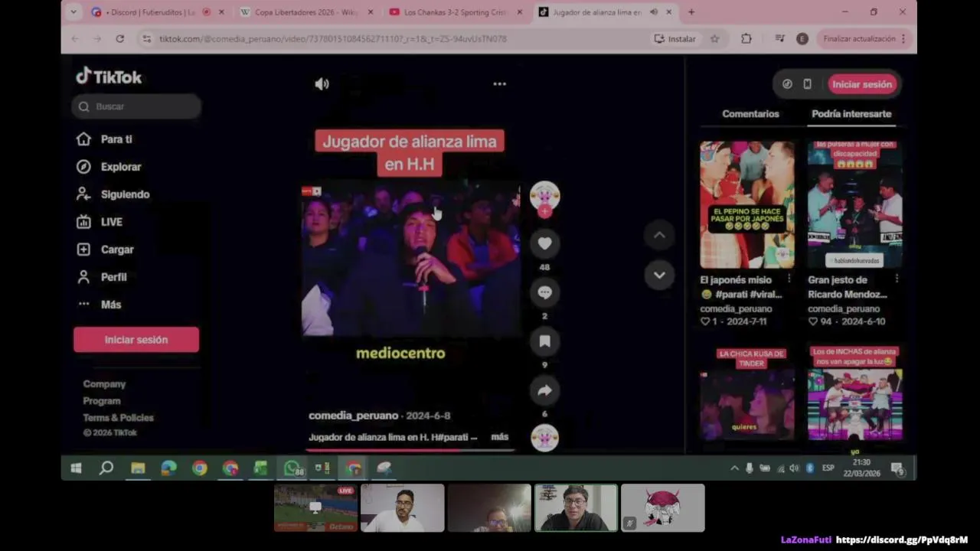980x551 pixels.
Task: Click the Instalar app button
Action: pyautogui.click(x=675, y=39)
